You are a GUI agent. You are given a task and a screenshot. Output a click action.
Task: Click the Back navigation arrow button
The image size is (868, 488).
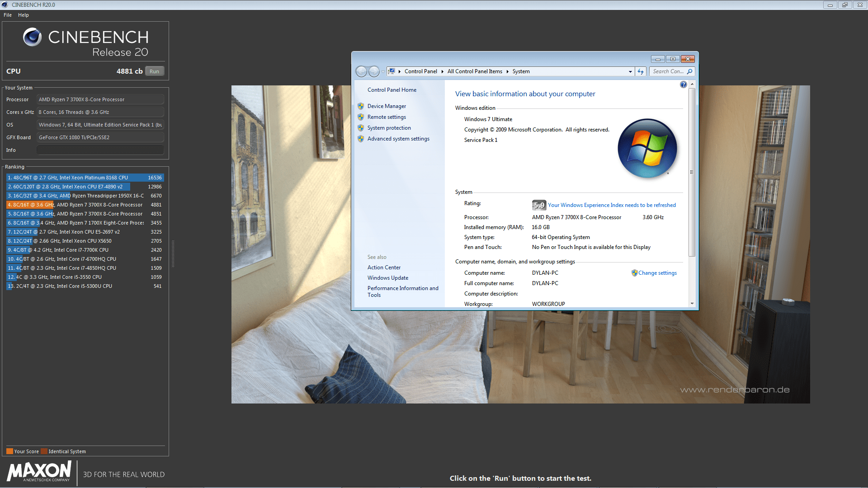pyautogui.click(x=361, y=71)
